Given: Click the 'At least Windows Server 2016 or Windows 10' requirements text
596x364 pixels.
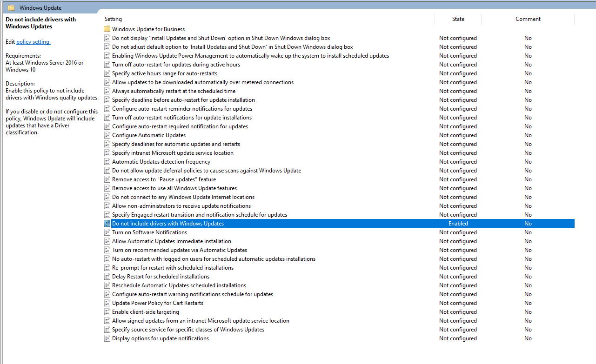Looking at the screenshot, I should click(x=45, y=66).
